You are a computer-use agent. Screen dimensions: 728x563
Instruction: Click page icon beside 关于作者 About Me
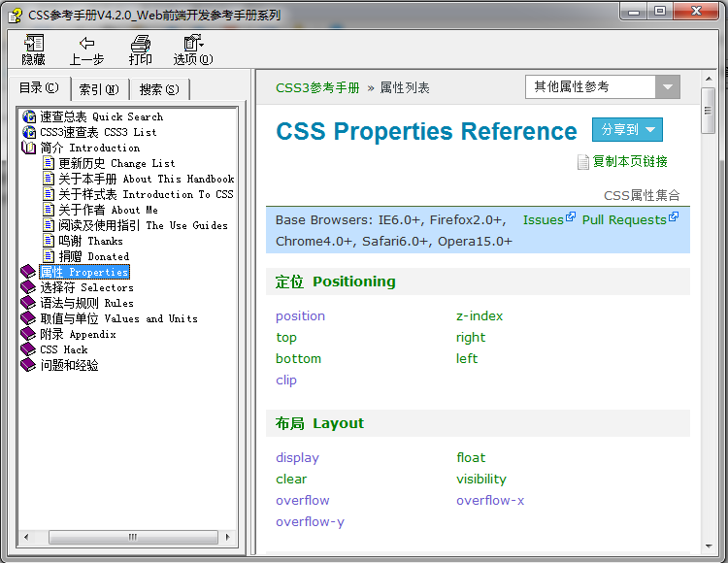[x=49, y=210]
